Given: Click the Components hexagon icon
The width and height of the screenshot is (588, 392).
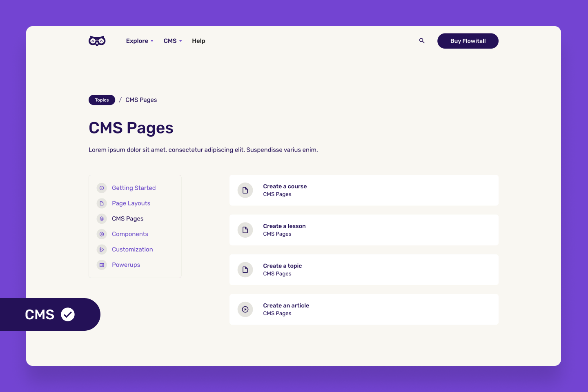Looking at the screenshot, I should [102, 234].
